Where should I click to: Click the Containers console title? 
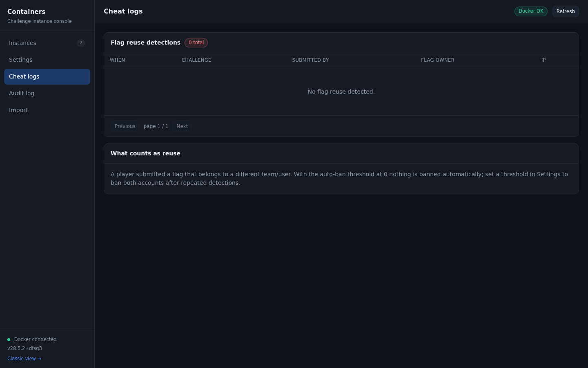pos(26,11)
